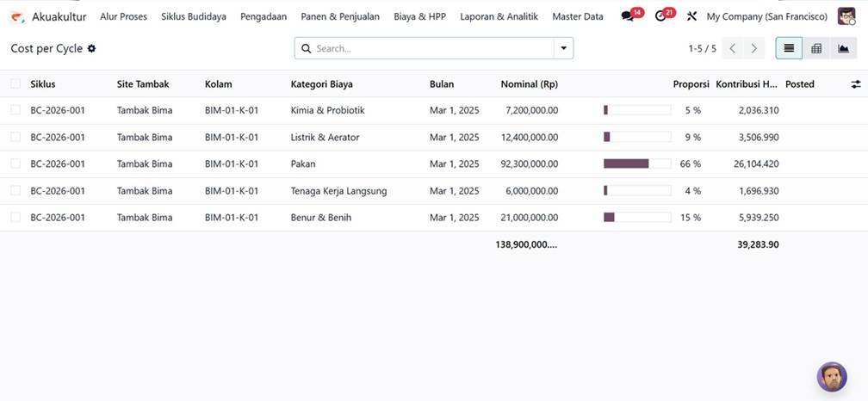This screenshot has width=868, height=401.
Task: Tick the select-all checkbox in header
Action: (15, 84)
